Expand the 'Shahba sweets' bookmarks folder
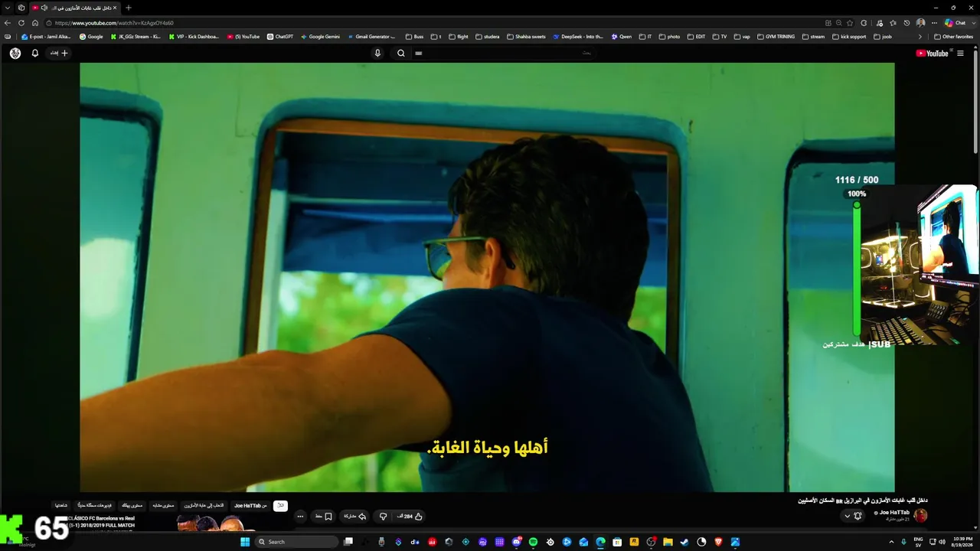Image resolution: width=980 pixels, height=551 pixels. [x=527, y=37]
